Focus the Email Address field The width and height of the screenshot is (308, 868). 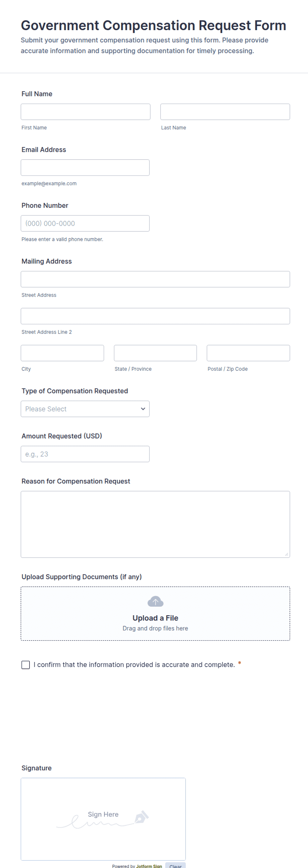tap(85, 167)
